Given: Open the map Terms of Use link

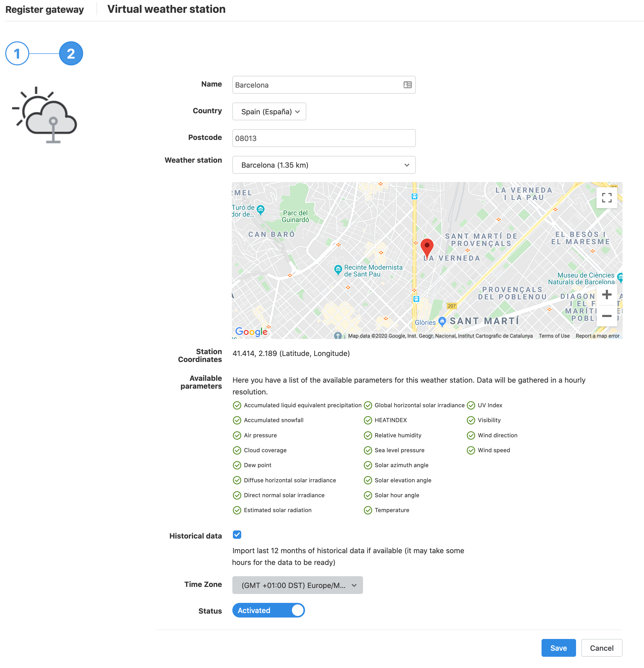Looking at the screenshot, I should (554, 336).
